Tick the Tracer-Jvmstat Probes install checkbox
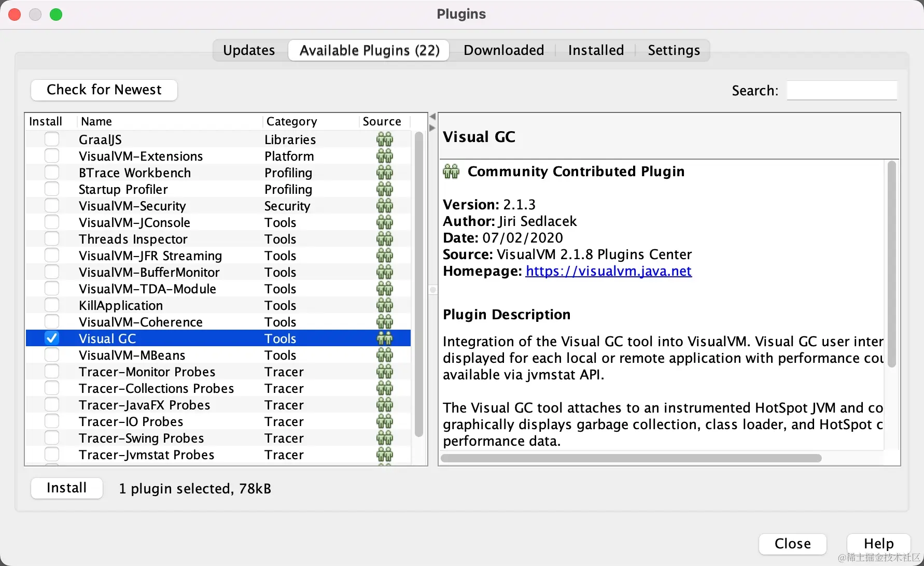The image size is (924, 566). tap(52, 454)
